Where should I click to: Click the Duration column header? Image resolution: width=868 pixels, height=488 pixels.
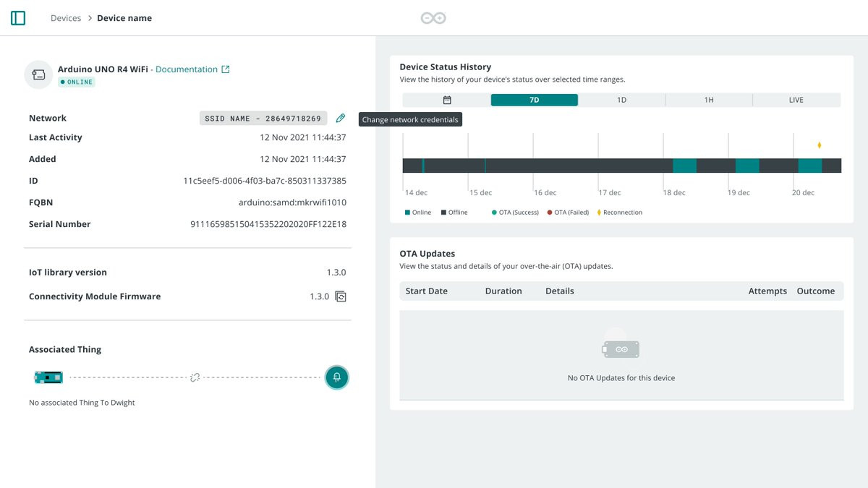503,291
